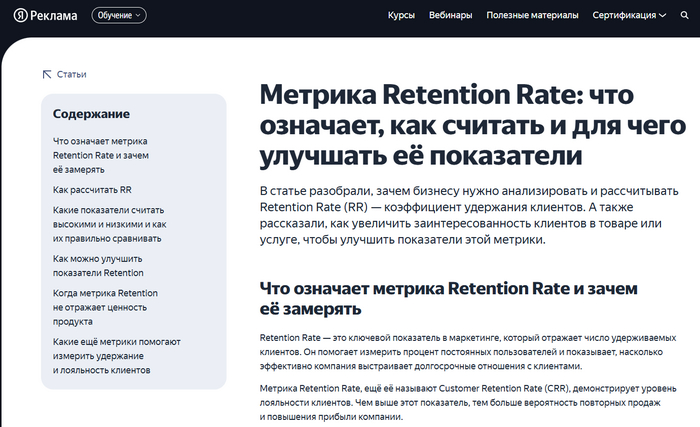This screenshot has width=700, height=427.
Task: Click the Содержание panel heading
Action: (x=92, y=114)
